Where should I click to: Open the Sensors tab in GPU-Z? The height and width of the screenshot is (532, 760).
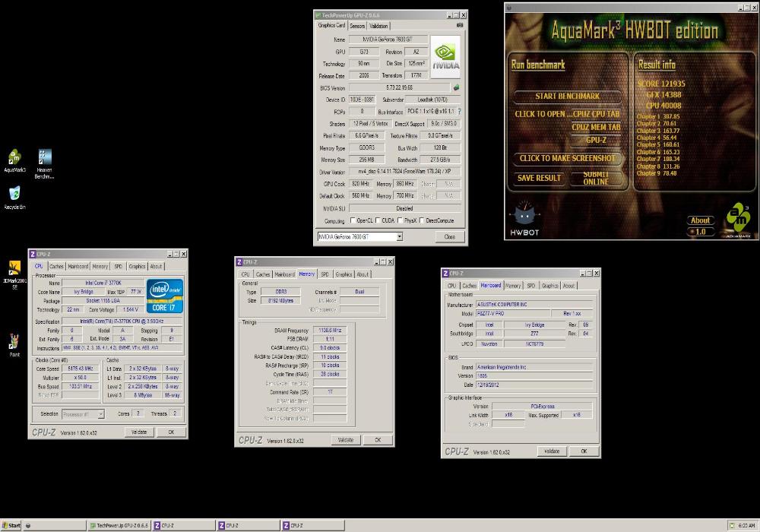[357, 26]
